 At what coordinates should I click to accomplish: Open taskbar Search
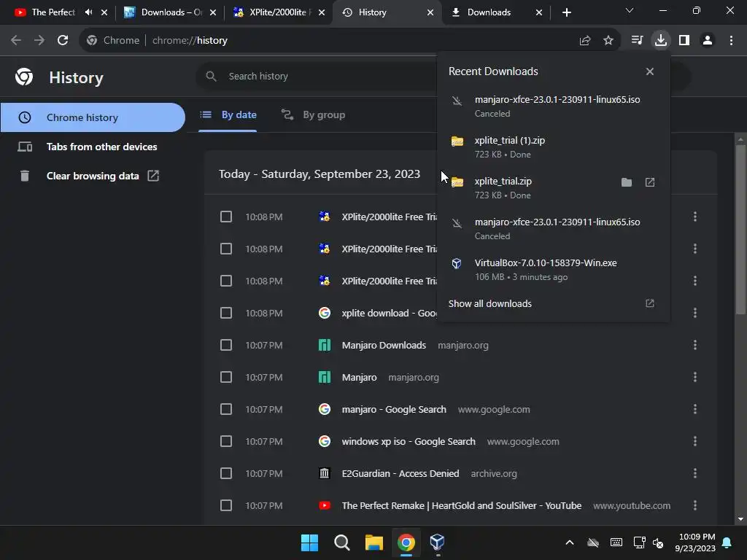(341, 542)
